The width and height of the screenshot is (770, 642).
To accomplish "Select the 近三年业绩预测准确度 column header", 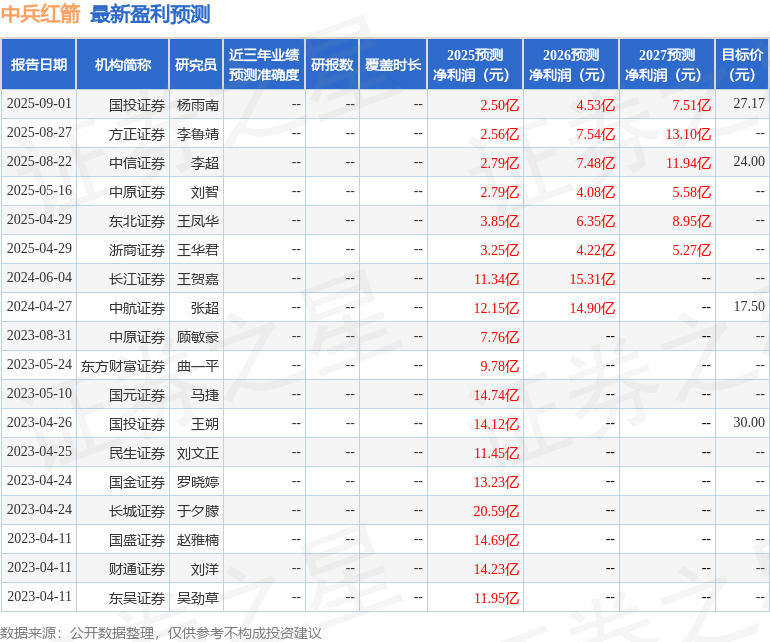I will tap(264, 64).
